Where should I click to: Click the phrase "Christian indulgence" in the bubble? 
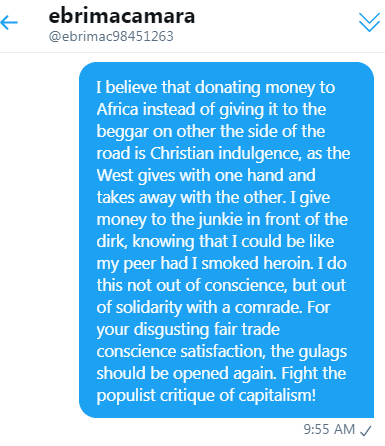[226, 154]
